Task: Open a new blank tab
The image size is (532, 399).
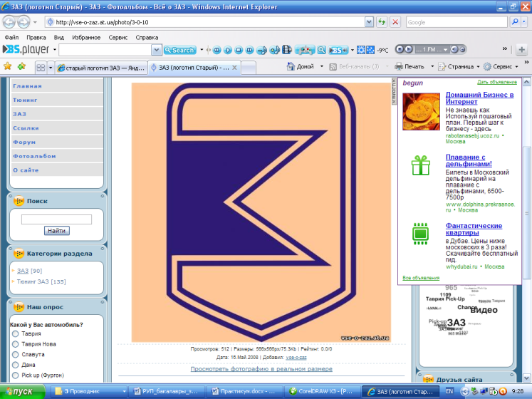Action: [x=249, y=68]
